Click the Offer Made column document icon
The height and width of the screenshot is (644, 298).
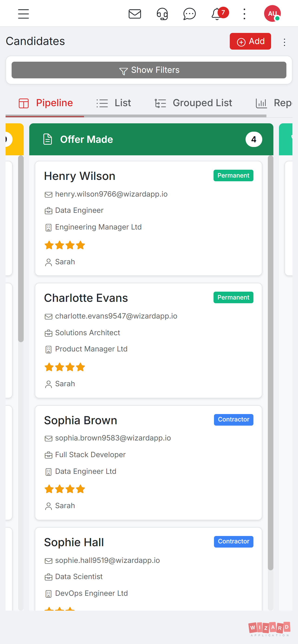click(48, 139)
